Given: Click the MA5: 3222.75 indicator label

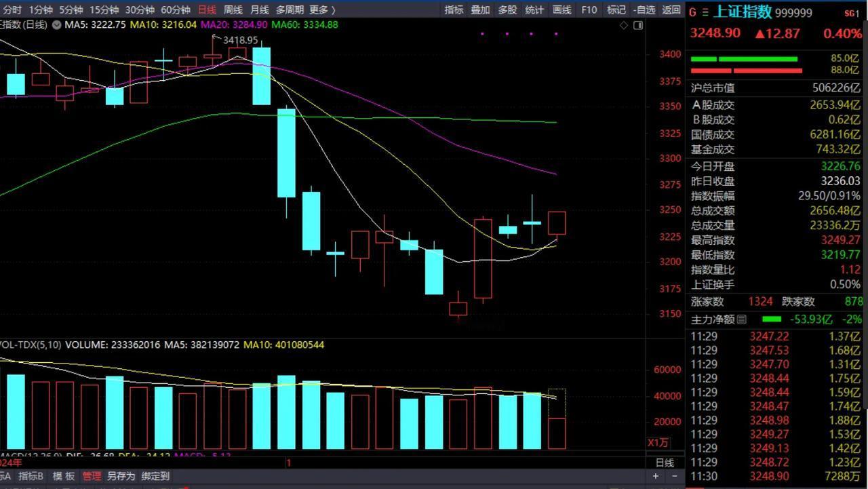Looking at the screenshot, I should (94, 24).
